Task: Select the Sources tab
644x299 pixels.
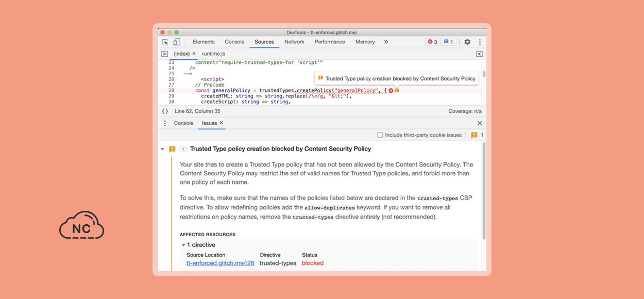Action: click(264, 42)
